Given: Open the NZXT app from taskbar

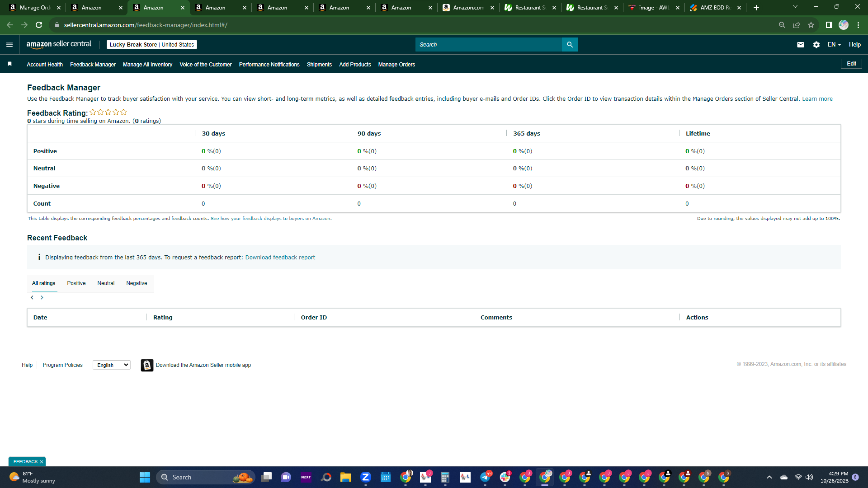Looking at the screenshot, I should point(306,477).
